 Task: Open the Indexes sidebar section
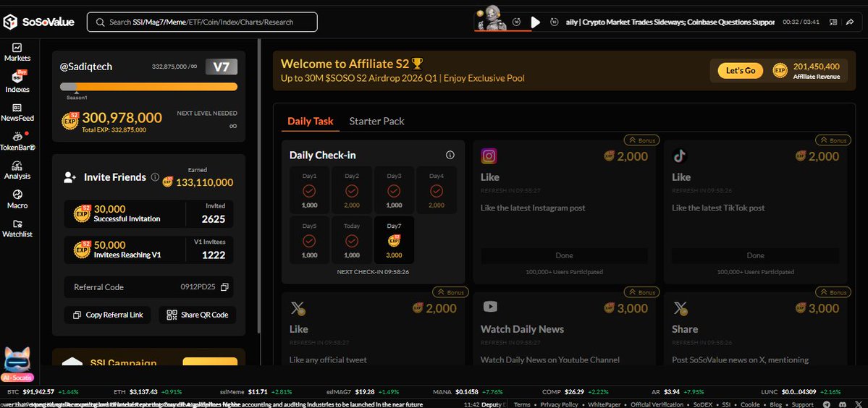(x=17, y=82)
